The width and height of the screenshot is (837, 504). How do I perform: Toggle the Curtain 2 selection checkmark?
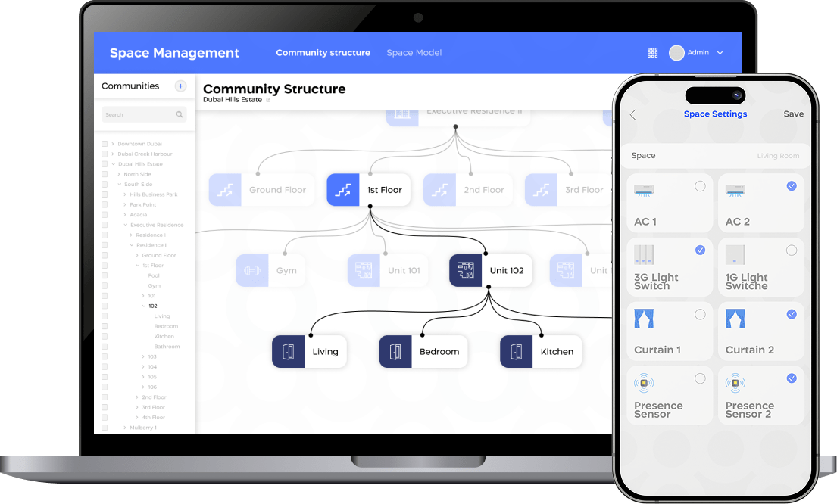(792, 314)
